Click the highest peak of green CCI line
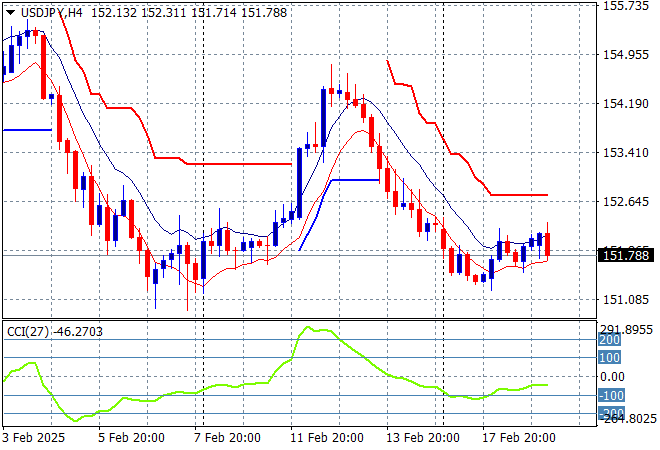The width and height of the screenshot is (660, 450). (307, 328)
